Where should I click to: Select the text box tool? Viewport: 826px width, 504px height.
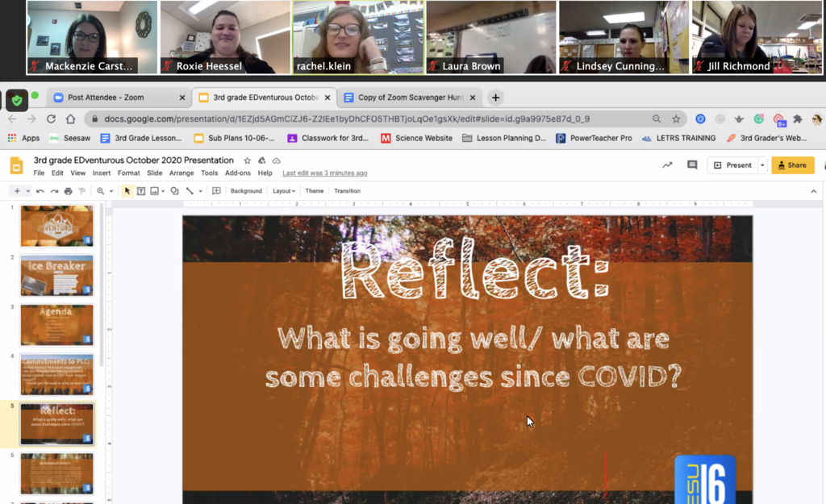[x=140, y=191]
